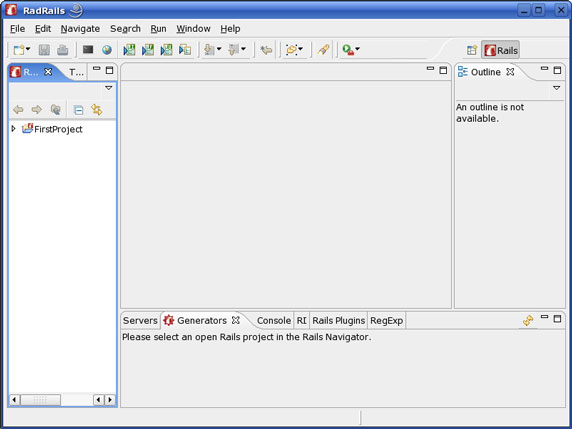Close the Generators view tab
This screenshot has width=572, height=429.
pos(236,320)
